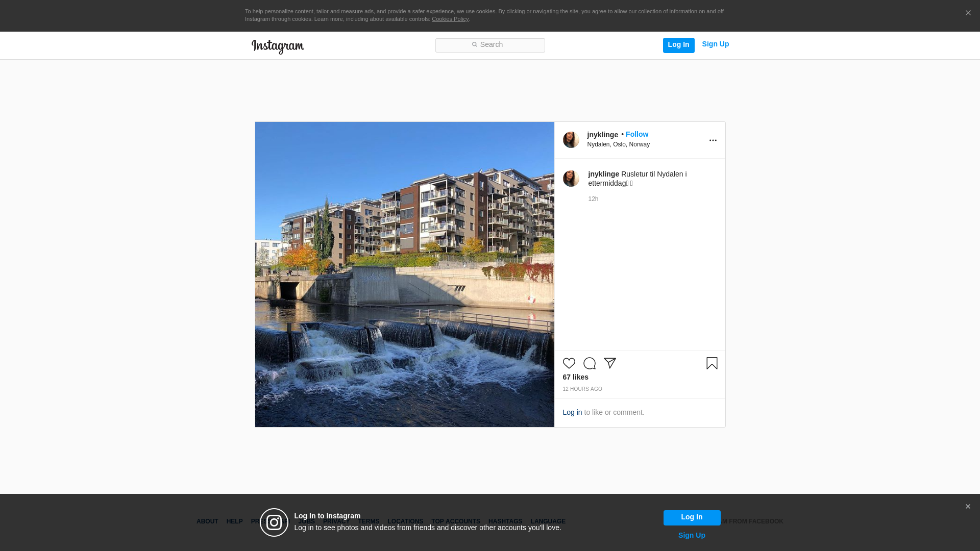Open HASHTAGS footer link
Image resolution: width=980 pixels, height=551 pixels.
coord(505,521)
